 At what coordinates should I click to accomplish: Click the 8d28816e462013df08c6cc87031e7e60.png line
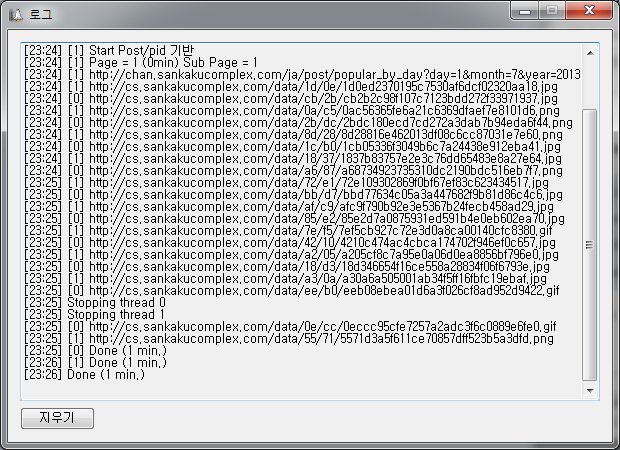[293, 134]
